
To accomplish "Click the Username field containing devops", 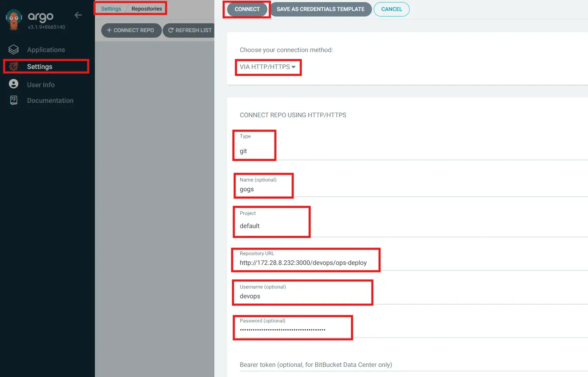I will click(302, 296).
